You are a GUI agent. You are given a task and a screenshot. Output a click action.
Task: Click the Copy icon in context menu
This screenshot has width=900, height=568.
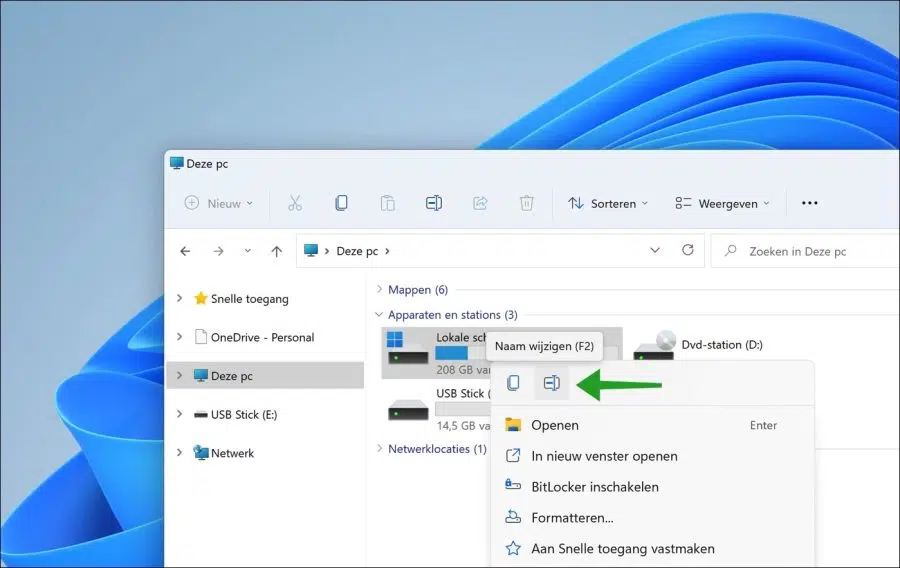tap(513, 383)
